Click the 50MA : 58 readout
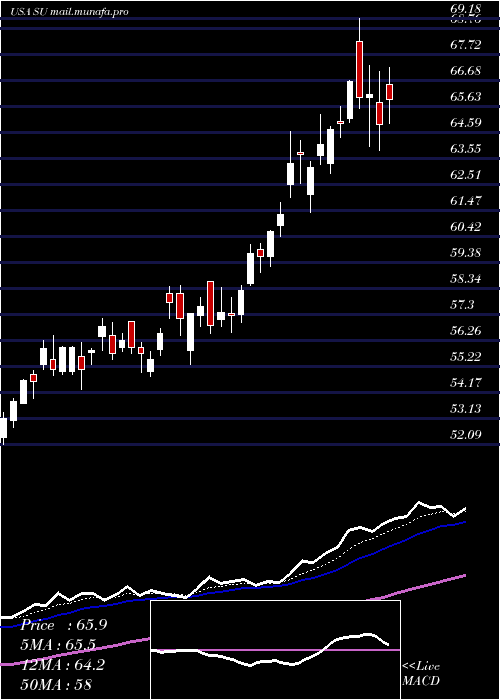 point(57,684)
